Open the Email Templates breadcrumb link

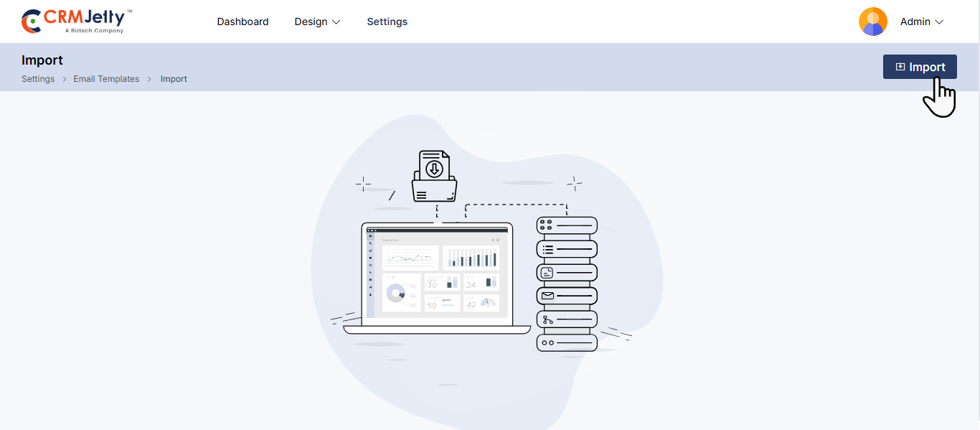(x=106, y=79)
